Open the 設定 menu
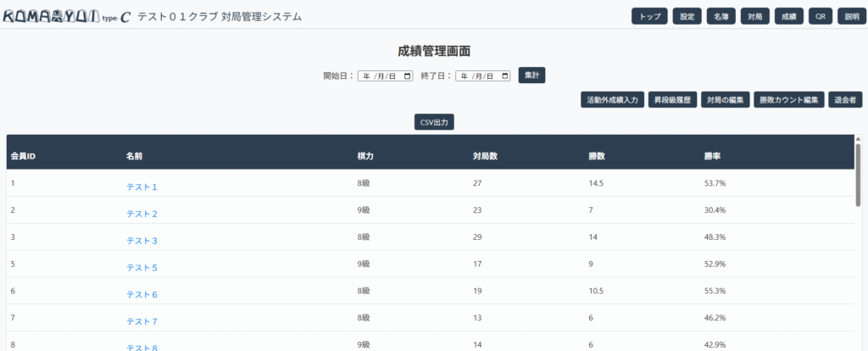The height and width of the screenshot is (351, 868). [x=687, y=16]
